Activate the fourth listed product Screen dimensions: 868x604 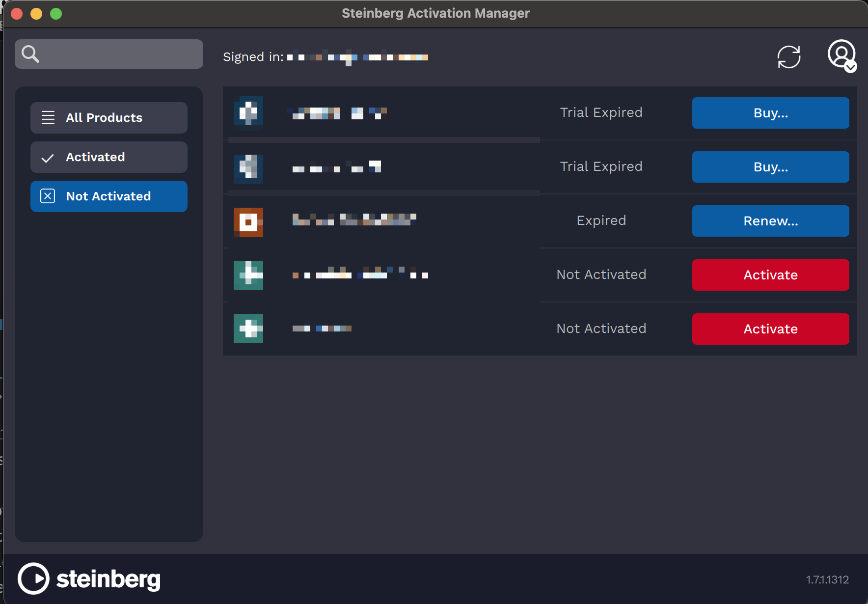(771, 275)
